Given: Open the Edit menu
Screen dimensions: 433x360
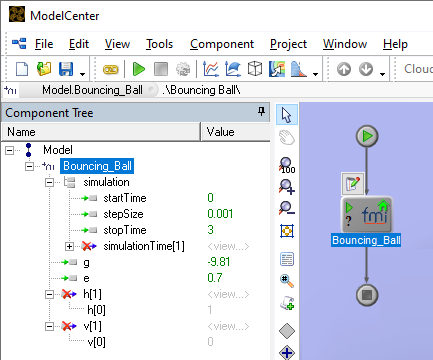Looking at the screenshot, I should pyautogui.click(x=79, y=44).
